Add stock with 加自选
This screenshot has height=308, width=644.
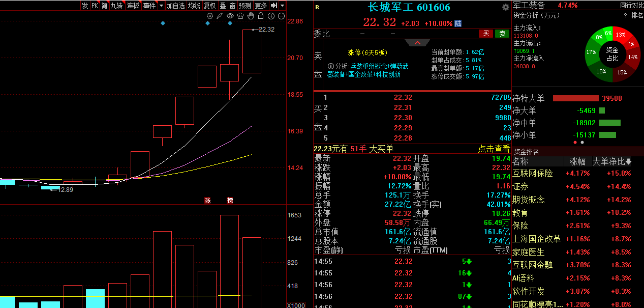[175, 6]
